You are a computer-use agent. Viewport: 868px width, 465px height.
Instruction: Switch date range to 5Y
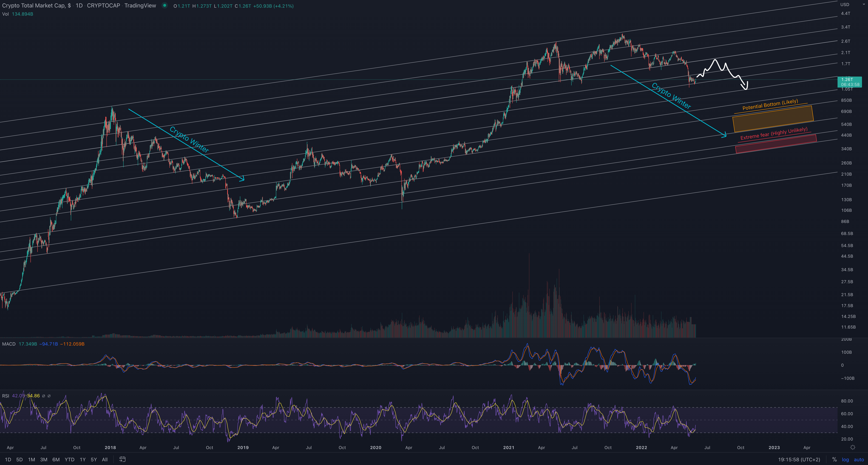tap(94, 459)
